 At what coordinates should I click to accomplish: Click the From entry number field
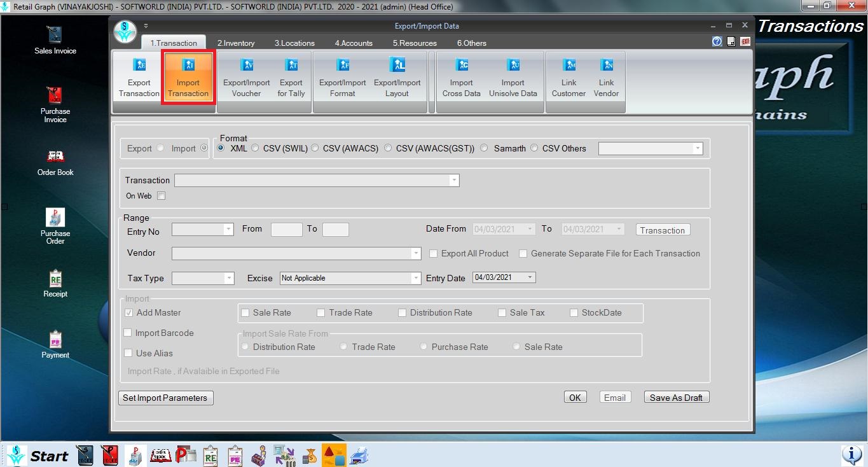click(286, 229)
